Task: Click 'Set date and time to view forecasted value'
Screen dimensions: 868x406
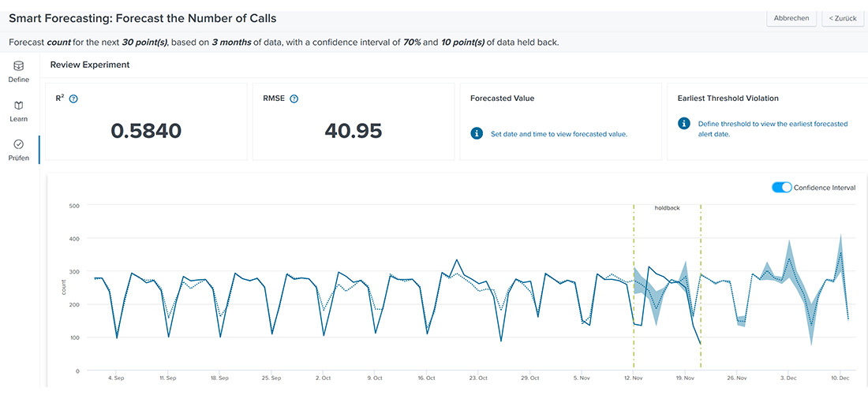Action: [x=559, y=134]
